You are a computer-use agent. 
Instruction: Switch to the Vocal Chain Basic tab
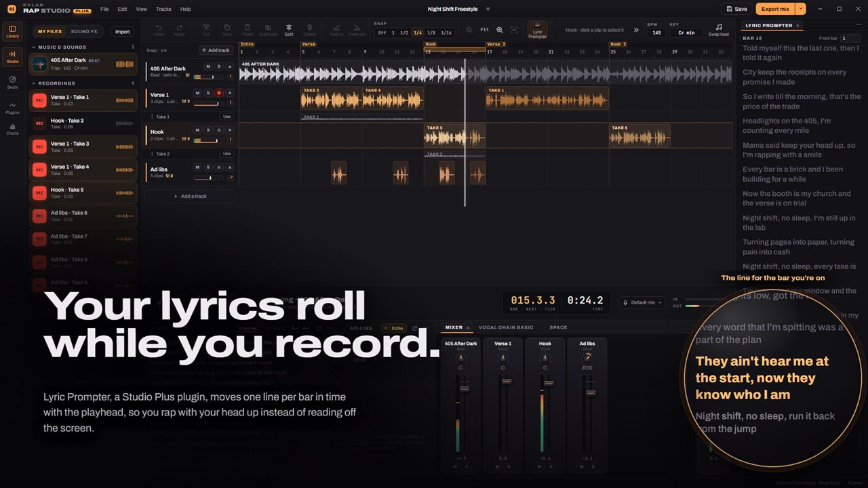click(x=506, y=327)
